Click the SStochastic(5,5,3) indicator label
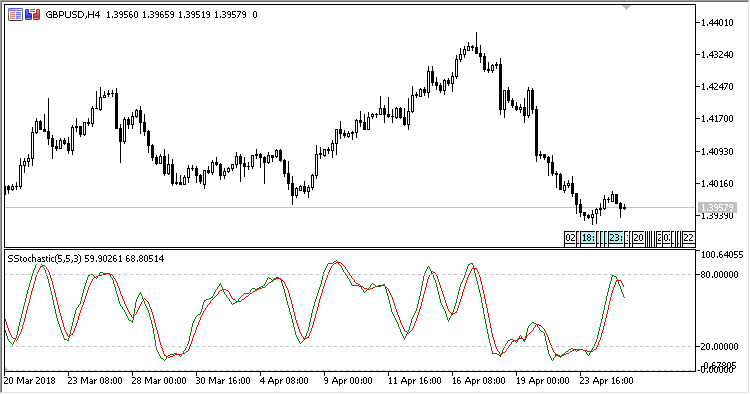 [x=44, y=259]
